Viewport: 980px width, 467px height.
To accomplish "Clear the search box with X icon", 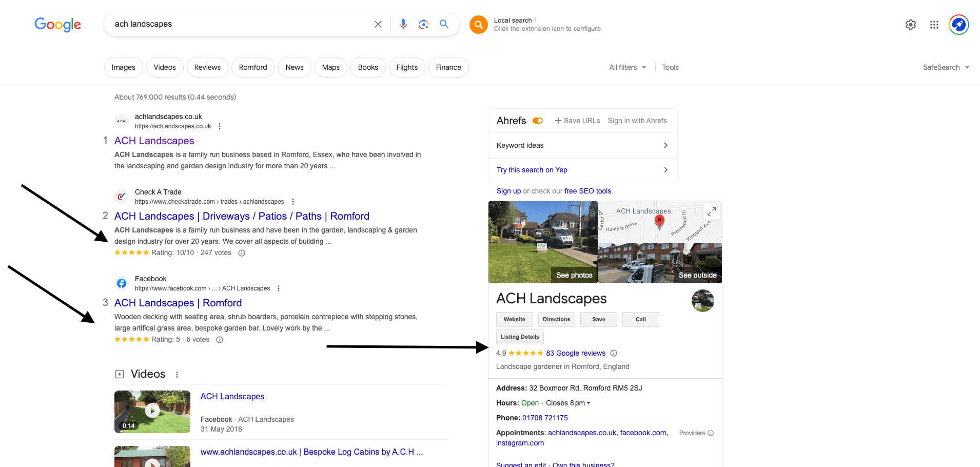I will [x=378, y=24].
